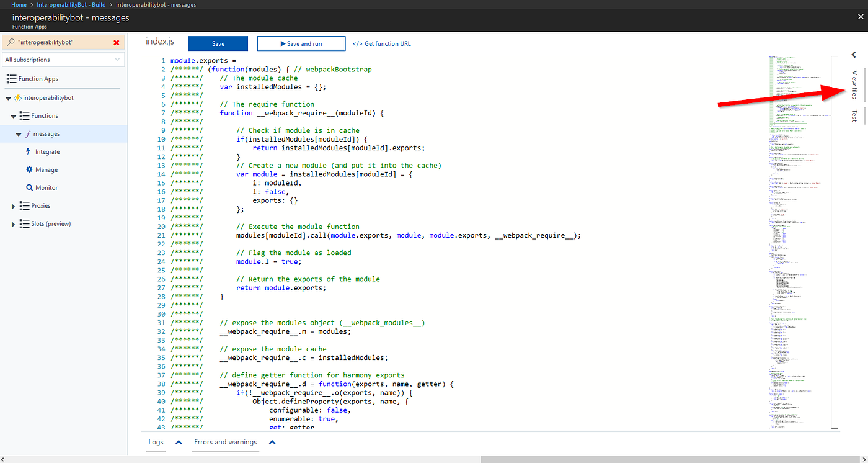Expand the Proxies tree node
Image resolution: width=868 pixels, height=463 pixels.
pyautogui.click(x=13, y=205)
